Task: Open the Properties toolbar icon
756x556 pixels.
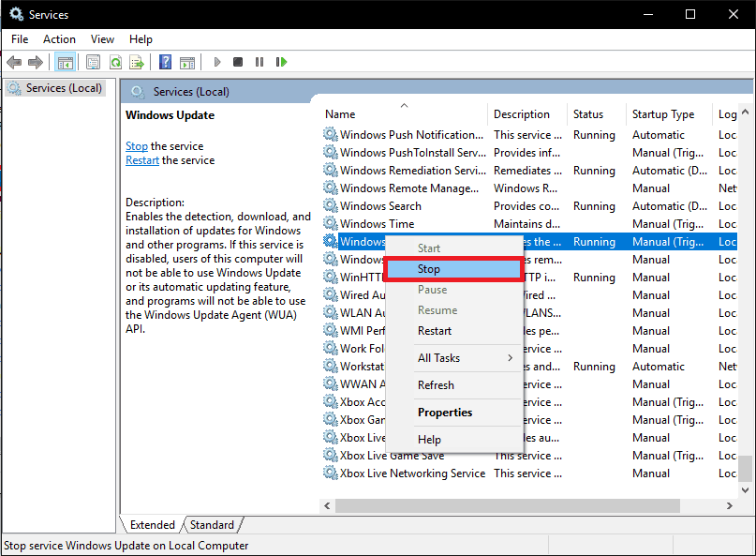Action: coord(93,62)
